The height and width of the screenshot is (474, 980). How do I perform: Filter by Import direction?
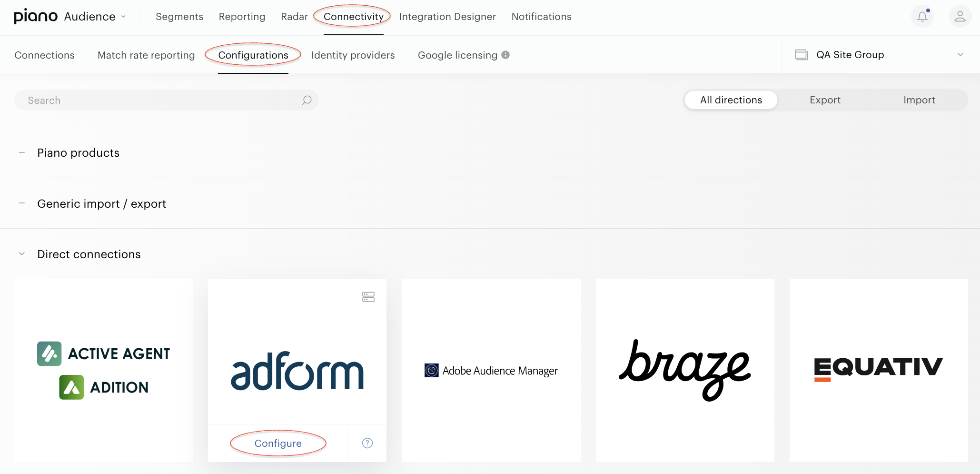pos(920,100)
